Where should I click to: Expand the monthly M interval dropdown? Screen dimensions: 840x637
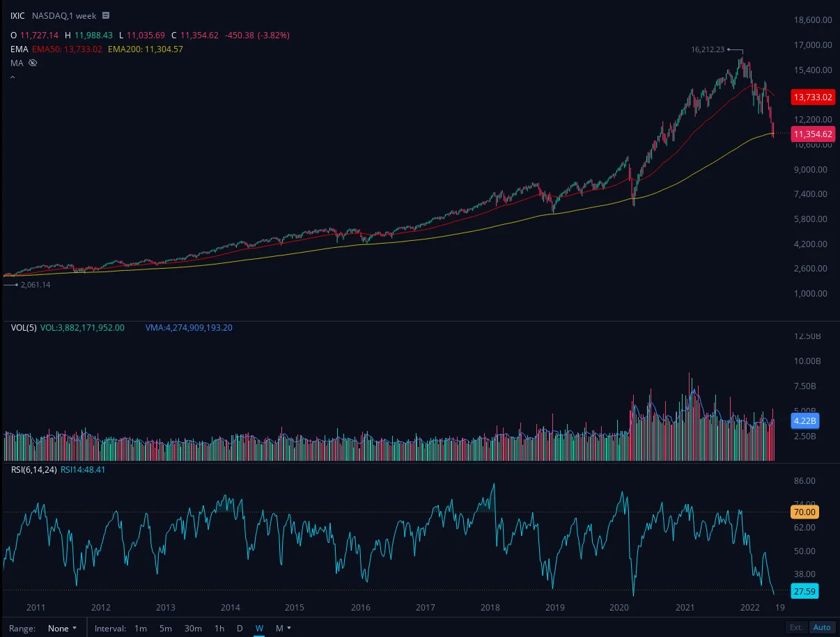283,628
